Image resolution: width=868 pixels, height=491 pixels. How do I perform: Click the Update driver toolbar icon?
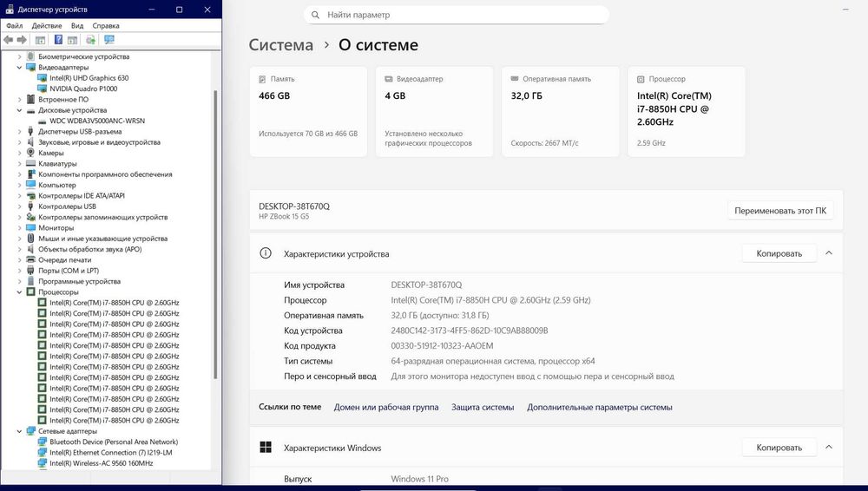coord(91,40)
